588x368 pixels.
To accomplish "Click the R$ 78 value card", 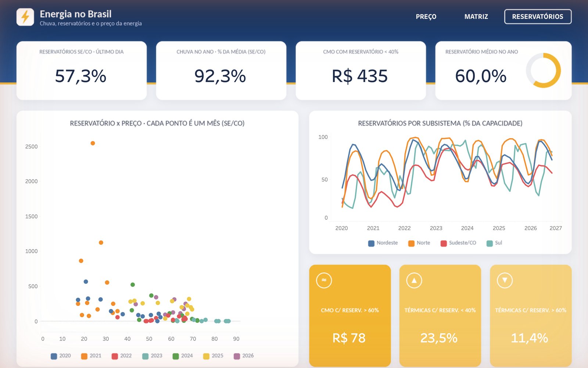I will point(350,315).
